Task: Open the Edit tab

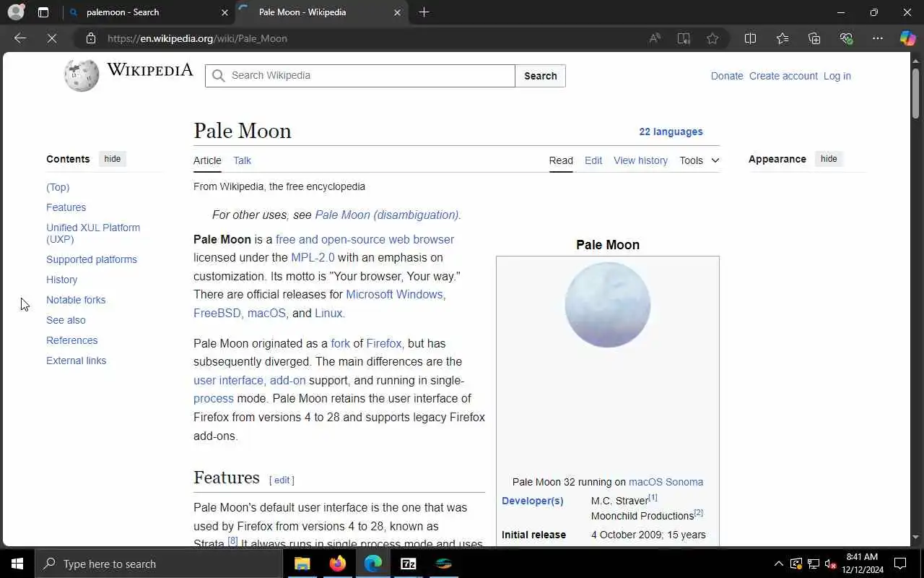Action: pos(593,160)
